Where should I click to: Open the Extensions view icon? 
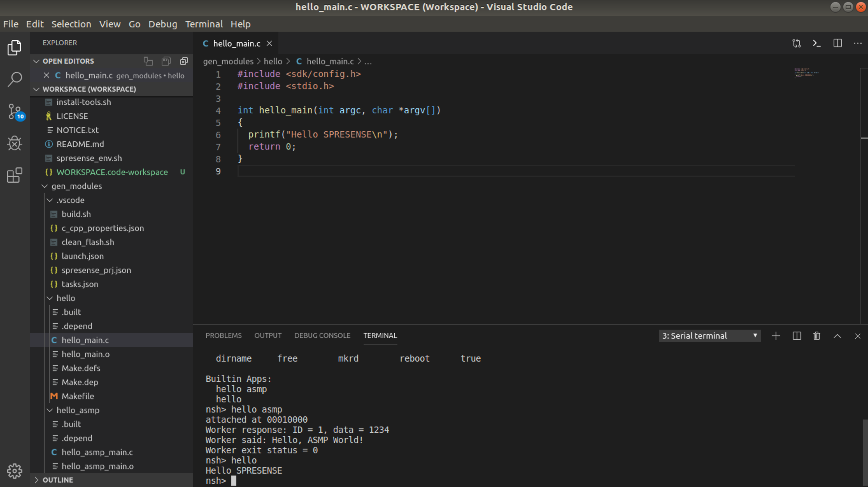coord(15,175)
